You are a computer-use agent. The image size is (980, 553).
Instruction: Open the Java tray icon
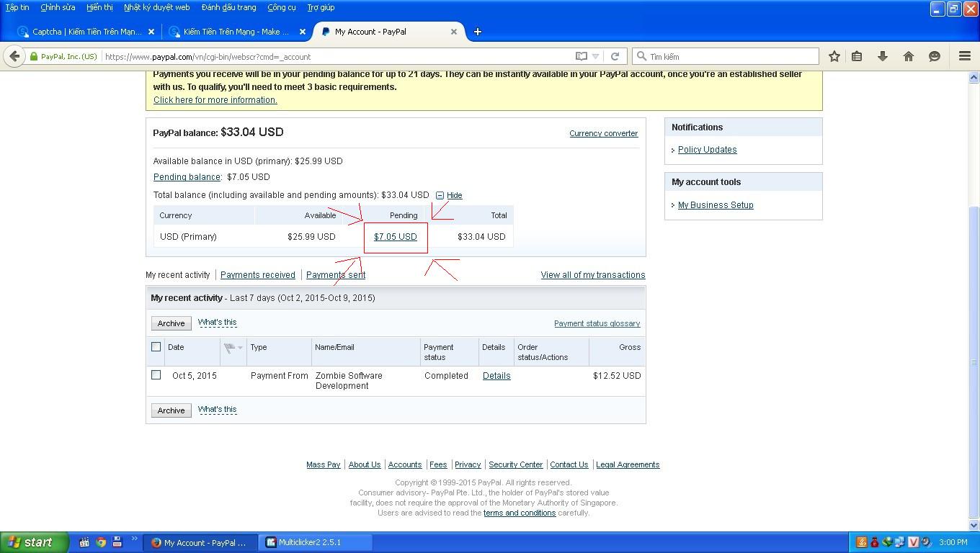click(x=861, y=542)
